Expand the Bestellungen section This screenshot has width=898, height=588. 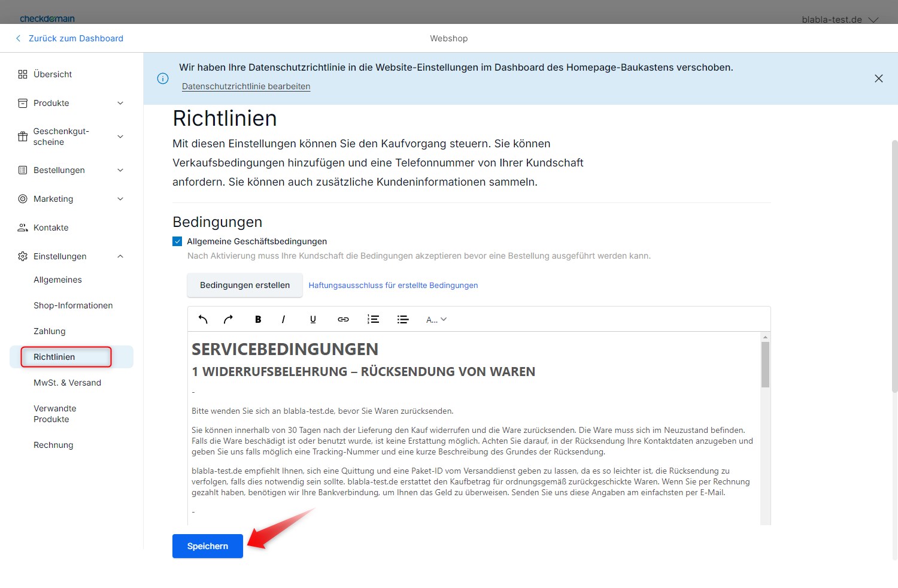(119, 169)
